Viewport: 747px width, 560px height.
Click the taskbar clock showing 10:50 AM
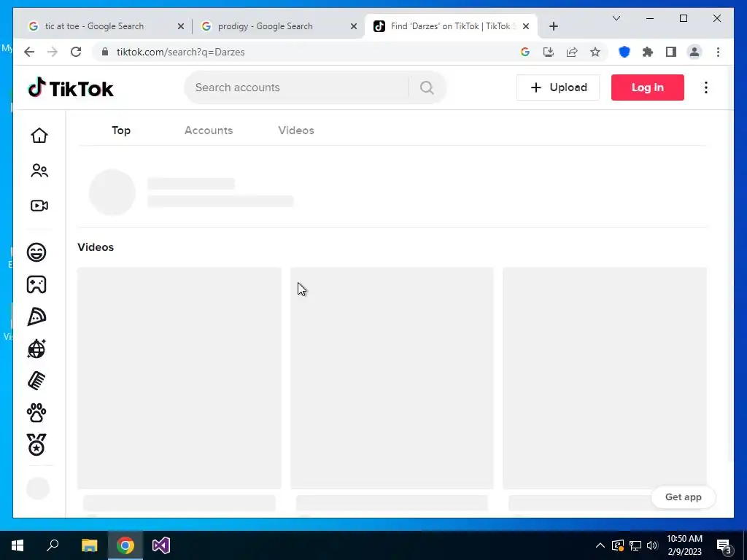[684, 545]
